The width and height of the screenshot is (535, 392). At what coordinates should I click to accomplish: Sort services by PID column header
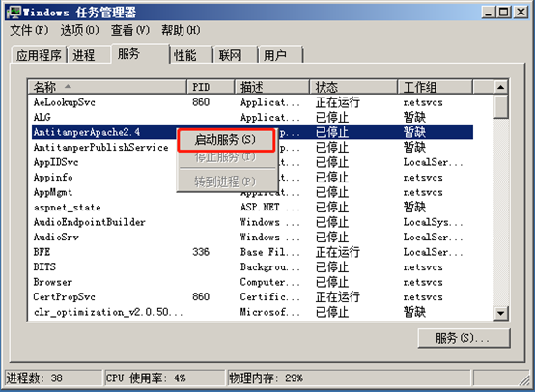pos(211,87)
